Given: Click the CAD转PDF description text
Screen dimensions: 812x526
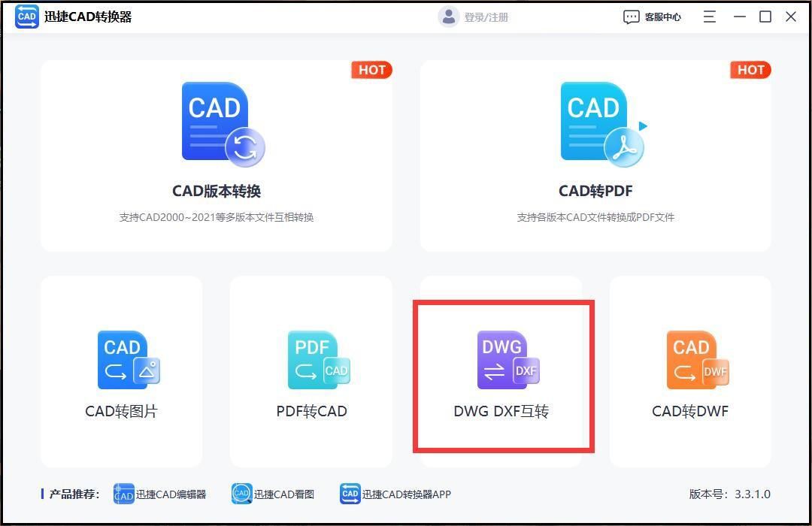Looking at the screenshot, I should [596, 217].
